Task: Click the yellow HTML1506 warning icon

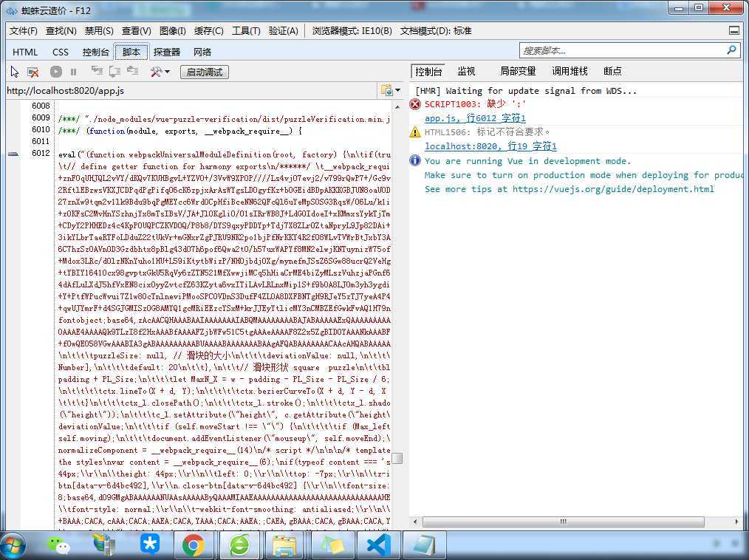Action: [x=415, y=132]
